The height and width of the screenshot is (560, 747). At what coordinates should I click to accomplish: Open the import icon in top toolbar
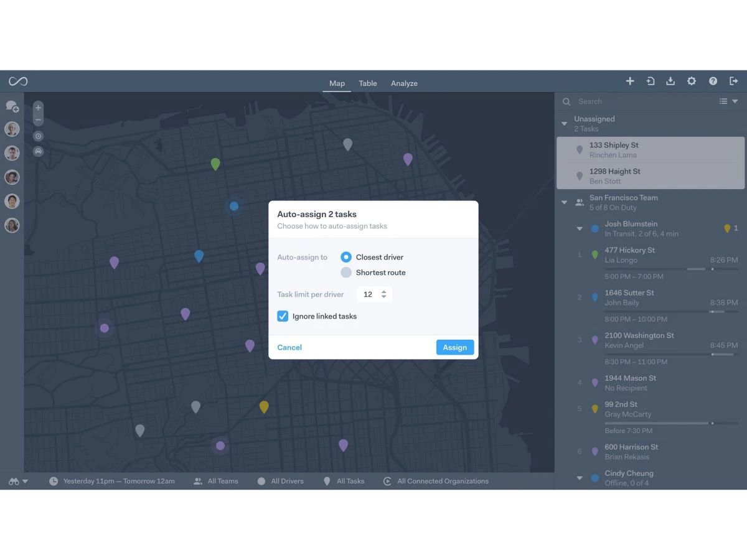click(650, 81)
